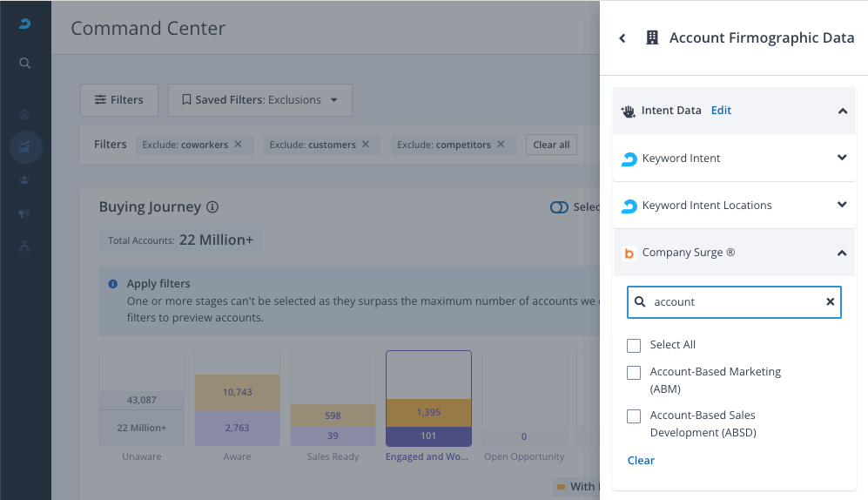Click the people icon in sidebar

pos(25,180)
